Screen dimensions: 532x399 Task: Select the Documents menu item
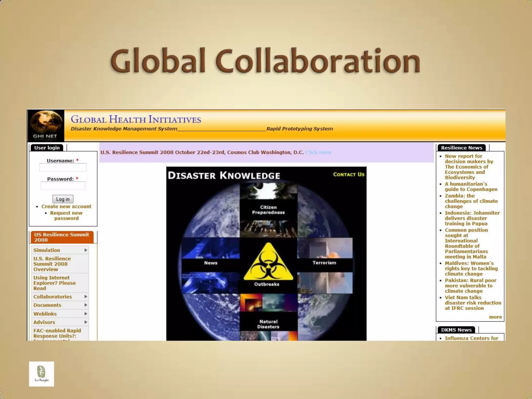[47, 305]
